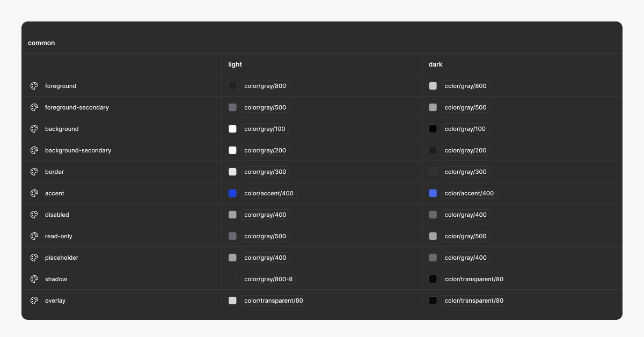Click the palette icon next to border
Screen dimensions: 644x337
click(34, 172)
